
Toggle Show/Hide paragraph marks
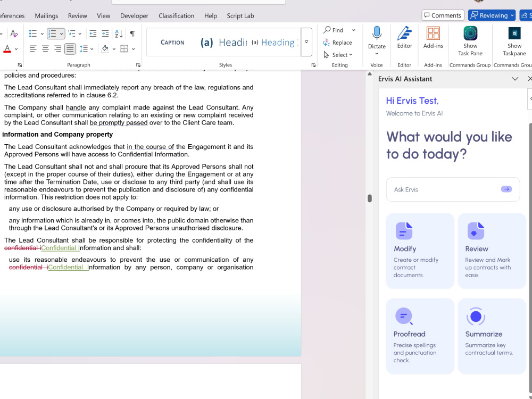132,34
